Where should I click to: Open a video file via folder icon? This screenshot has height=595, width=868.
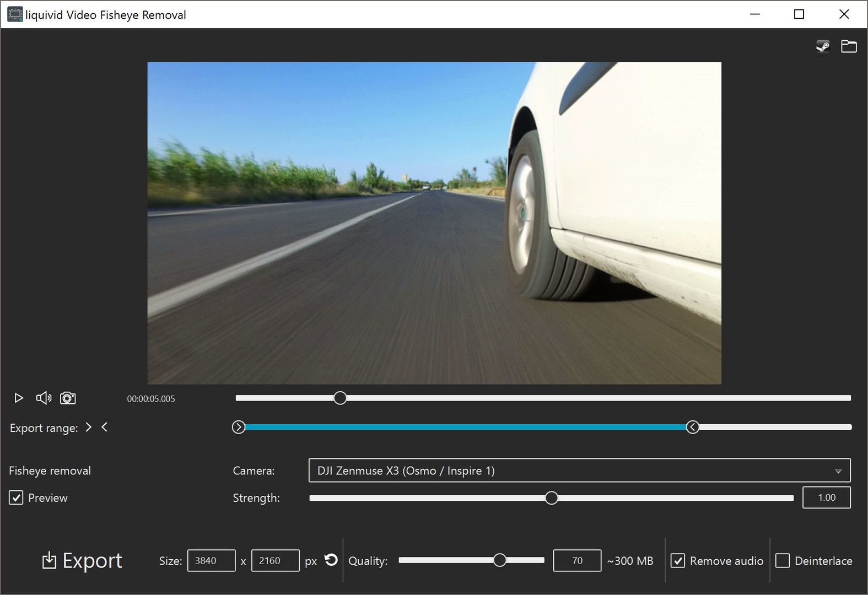click(849, 46)
